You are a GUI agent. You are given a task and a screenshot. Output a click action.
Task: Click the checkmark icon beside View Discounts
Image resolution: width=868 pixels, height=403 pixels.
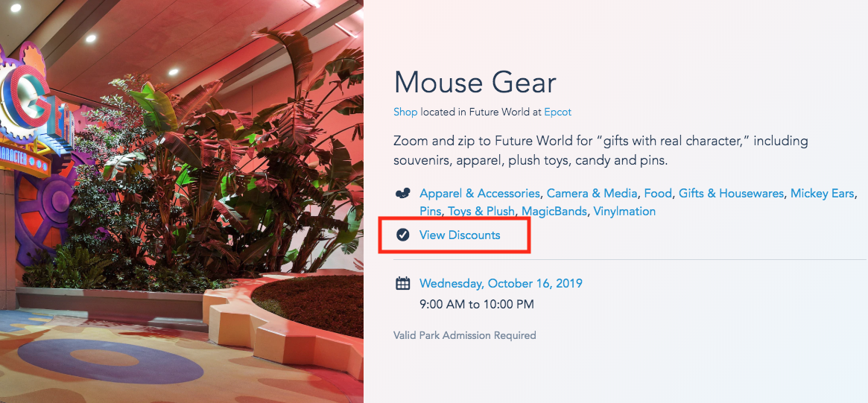(403, 235)
